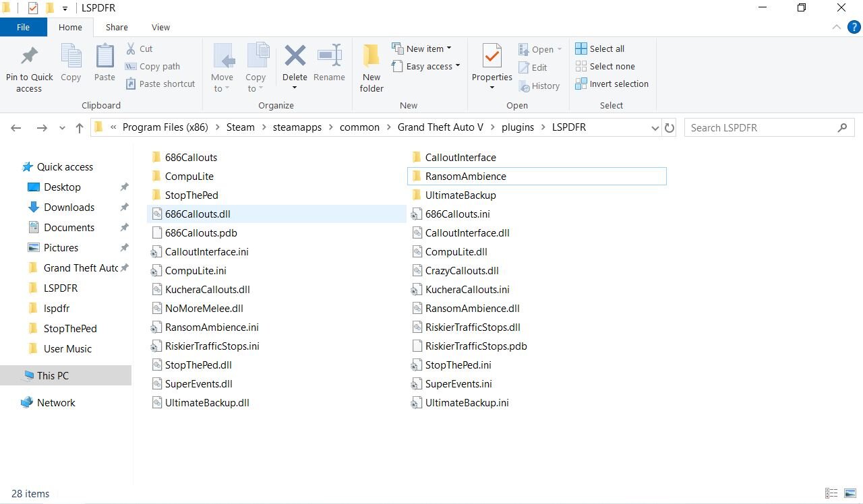Click the Pin to Quick access icon
863x504 pixels.
pos(29,57)
